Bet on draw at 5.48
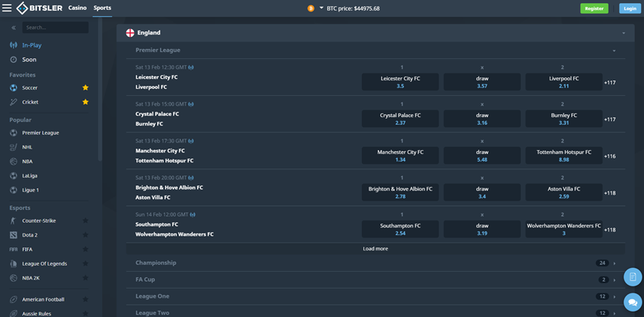644x317 pixels. click(x=482, y=156)
